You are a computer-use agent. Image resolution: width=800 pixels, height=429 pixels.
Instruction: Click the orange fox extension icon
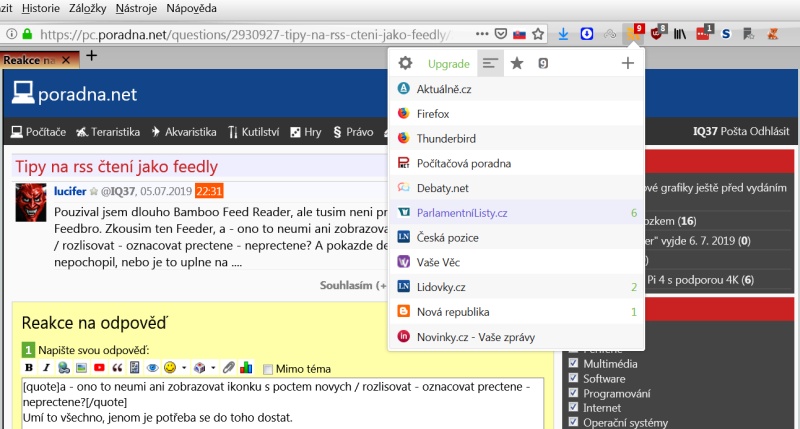point(773,34)
